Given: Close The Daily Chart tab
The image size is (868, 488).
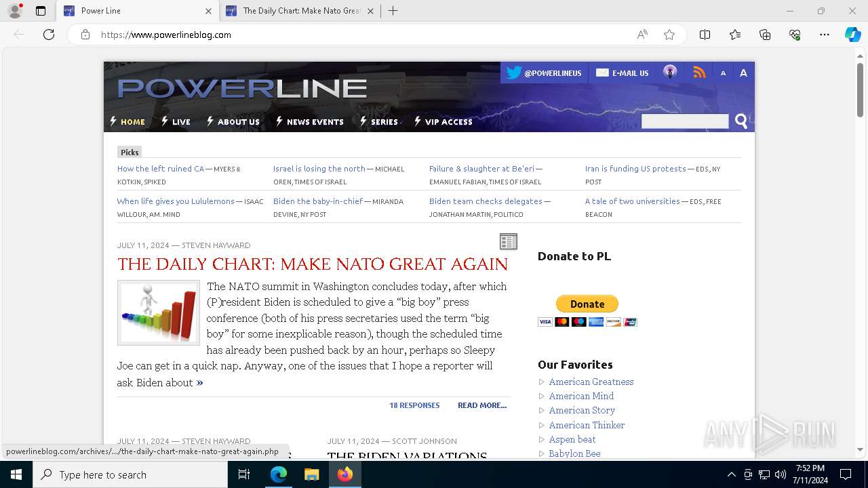Looking at the screenshot, I should click(371, 11).
